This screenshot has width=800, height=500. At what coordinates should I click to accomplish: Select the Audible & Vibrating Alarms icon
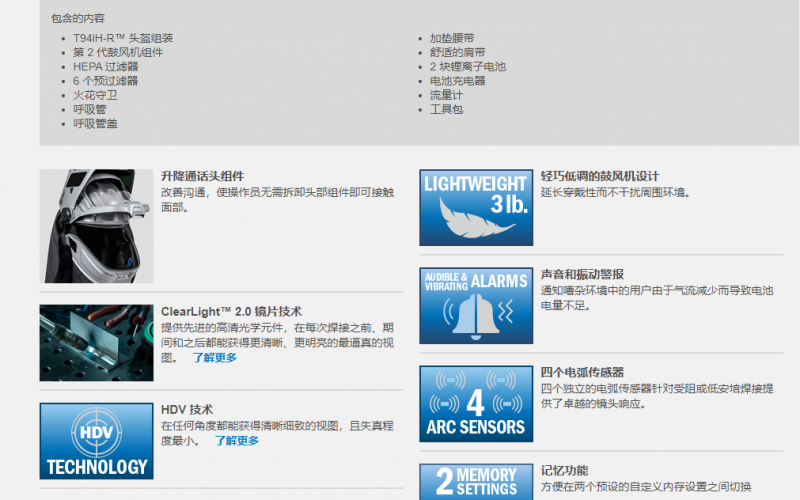point(476,306)
